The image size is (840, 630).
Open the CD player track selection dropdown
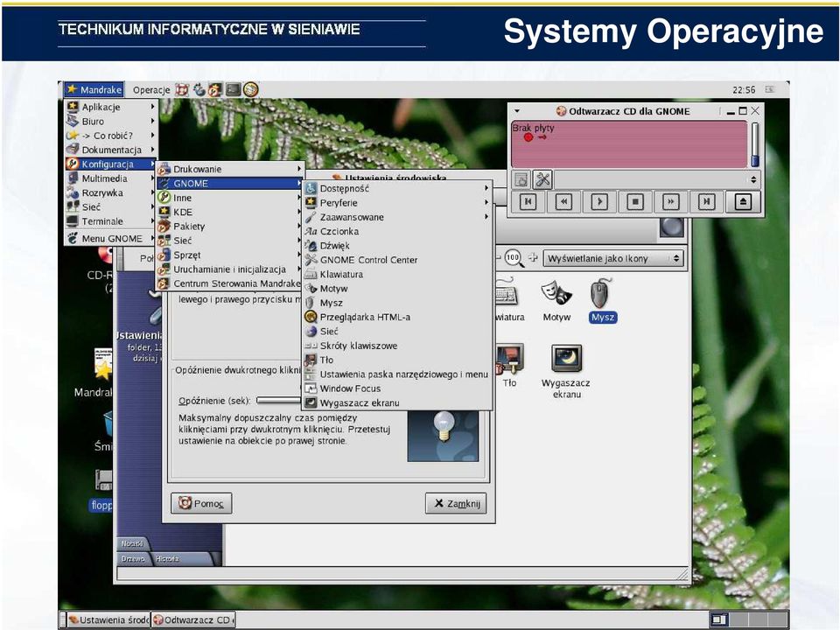pyautogui.click(x=656, y=179)
